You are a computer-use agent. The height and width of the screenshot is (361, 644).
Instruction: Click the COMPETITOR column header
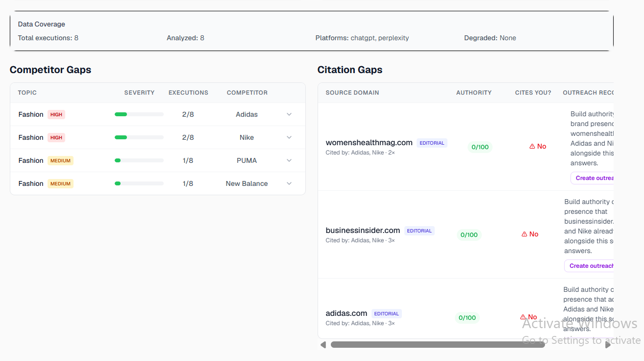[x=247, y=93]
